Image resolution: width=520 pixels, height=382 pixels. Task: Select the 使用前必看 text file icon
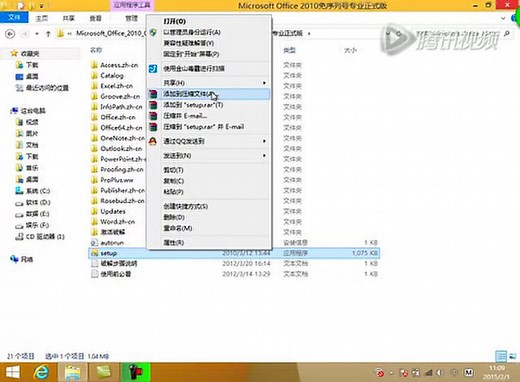coord(94,274)
